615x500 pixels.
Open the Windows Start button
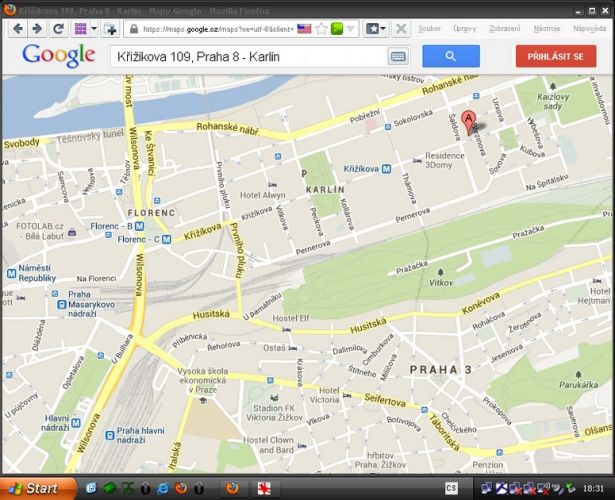click(38, 488)
